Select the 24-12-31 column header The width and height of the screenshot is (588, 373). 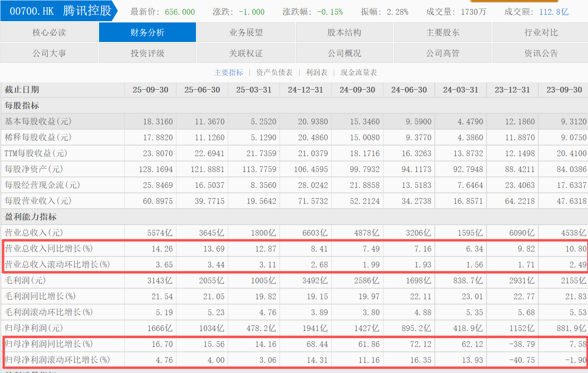[306, 90]
